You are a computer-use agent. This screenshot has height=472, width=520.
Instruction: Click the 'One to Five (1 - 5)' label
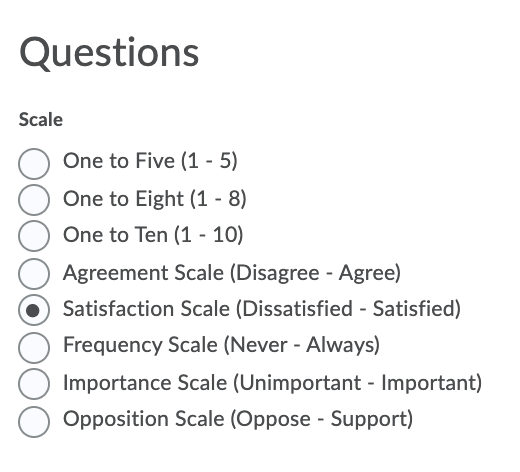150,161
